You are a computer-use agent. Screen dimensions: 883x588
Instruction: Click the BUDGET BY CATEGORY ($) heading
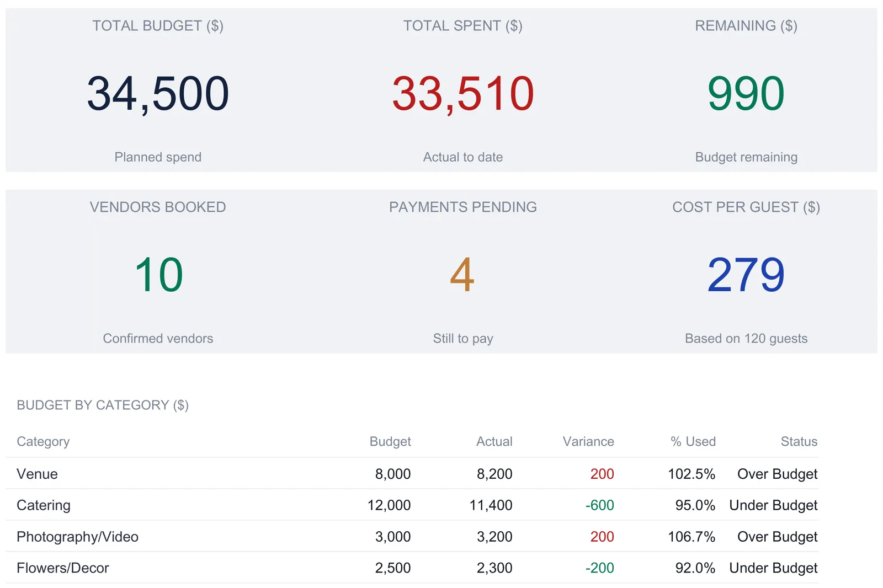click(103, 405)
